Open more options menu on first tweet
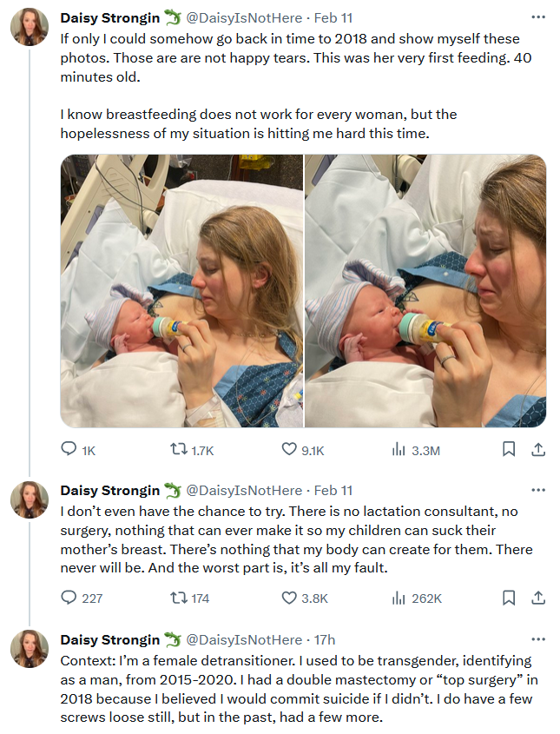The image size is (560, 734). pos(538,17)
